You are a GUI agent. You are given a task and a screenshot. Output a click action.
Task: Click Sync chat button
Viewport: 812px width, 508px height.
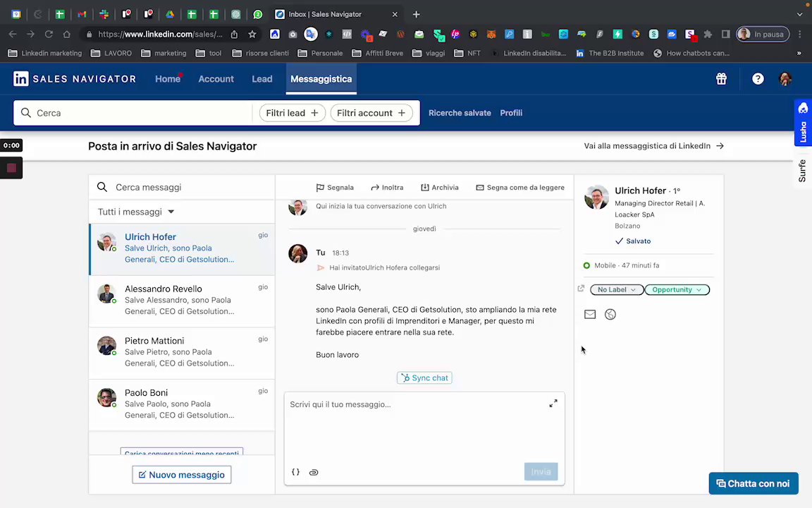[424, 378]
